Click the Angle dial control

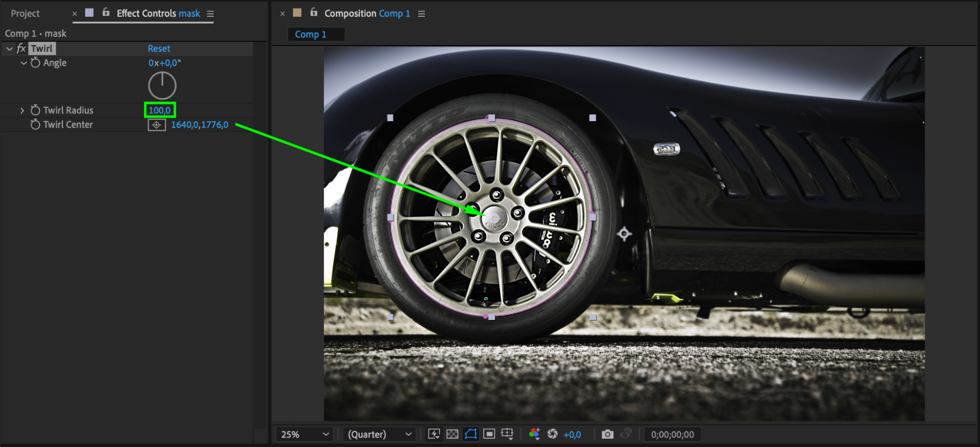coord(162,86)
